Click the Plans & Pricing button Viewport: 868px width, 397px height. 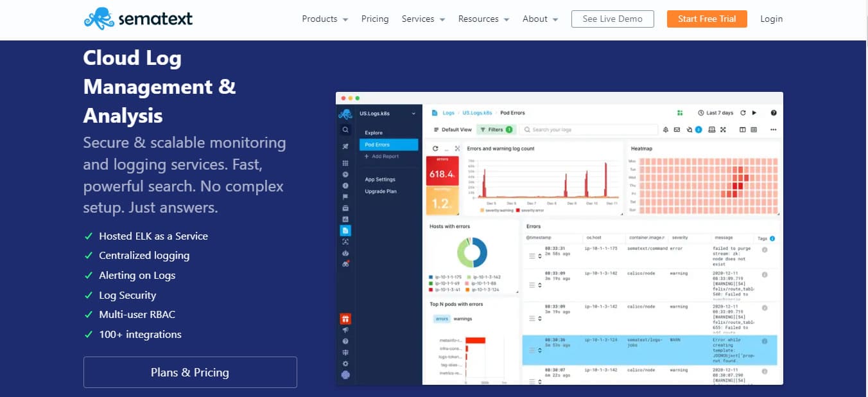pos(190,372)
